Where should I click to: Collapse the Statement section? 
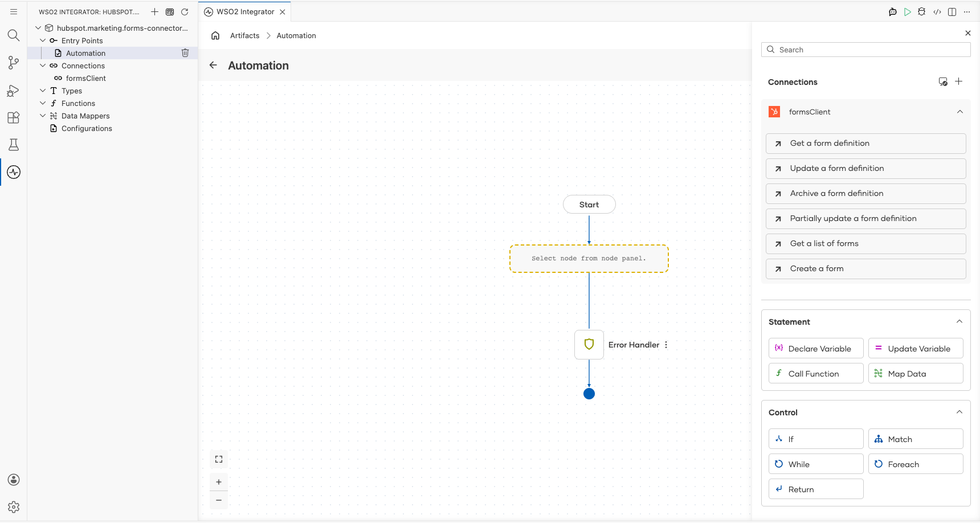coord(959,321)
